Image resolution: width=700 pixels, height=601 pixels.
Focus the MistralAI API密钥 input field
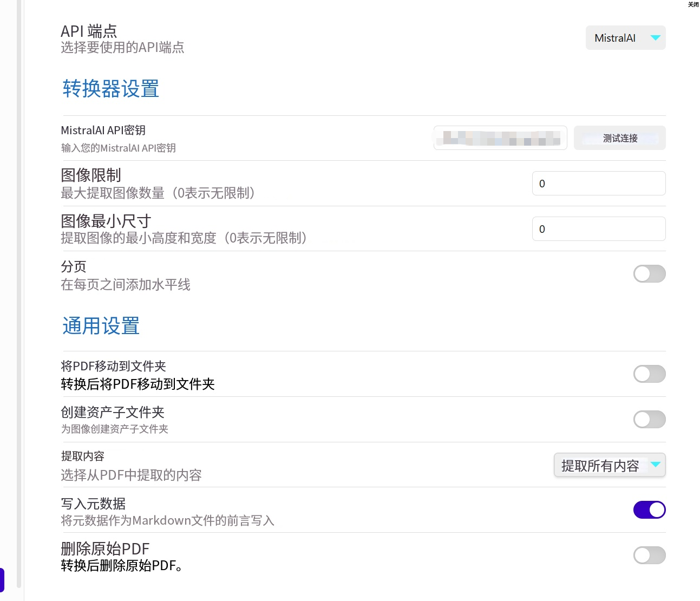point(500,138)
